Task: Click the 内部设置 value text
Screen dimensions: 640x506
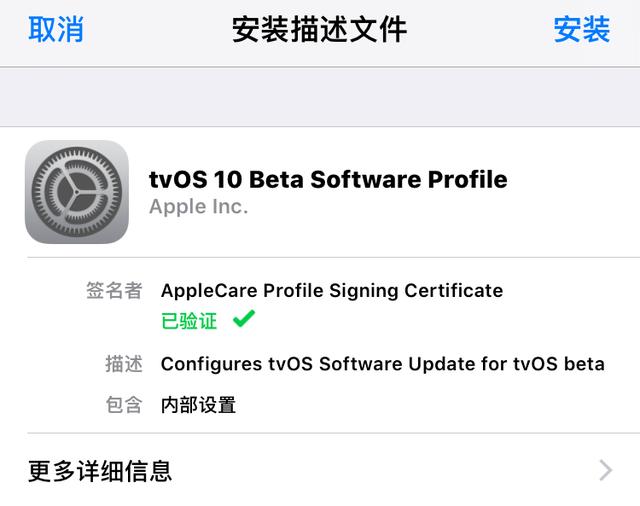Action: coord(198,405)
